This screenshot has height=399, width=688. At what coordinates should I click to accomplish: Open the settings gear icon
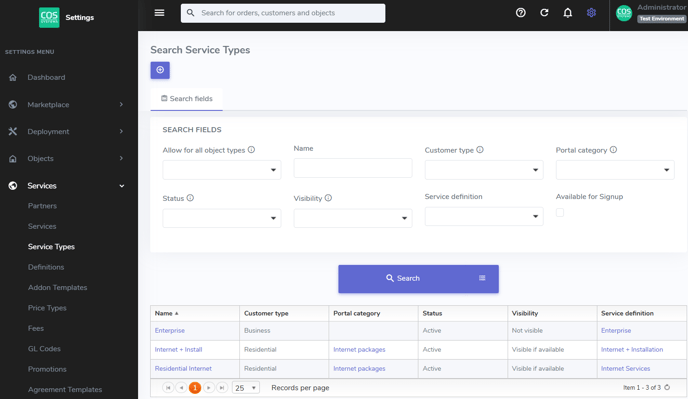tap(591, 13)
